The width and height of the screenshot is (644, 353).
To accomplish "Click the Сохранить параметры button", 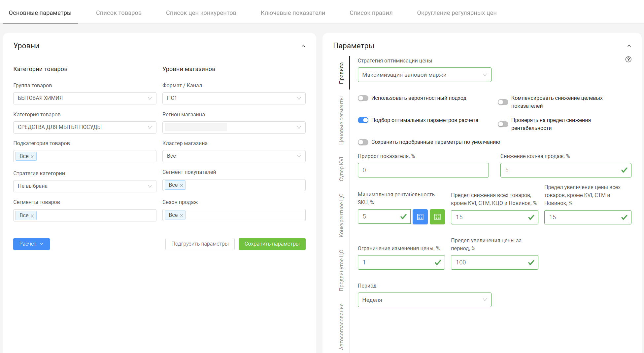I will coord(272,244).
